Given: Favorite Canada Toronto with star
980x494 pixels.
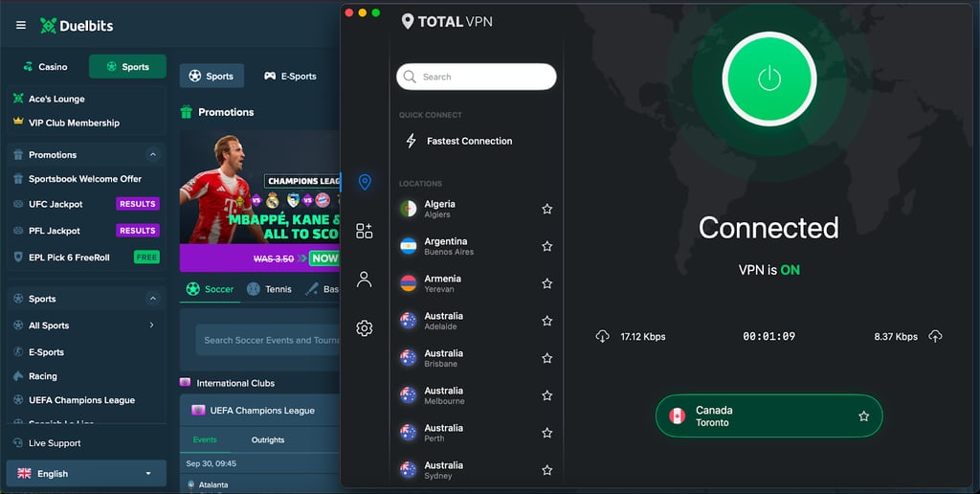Looking at the screenshot, I should click(864, 415).
